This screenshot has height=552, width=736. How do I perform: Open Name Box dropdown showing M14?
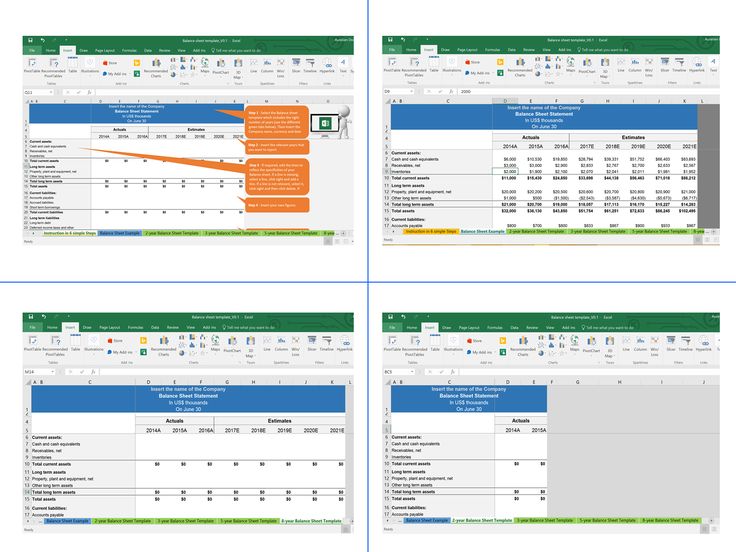tap(52, 372)
